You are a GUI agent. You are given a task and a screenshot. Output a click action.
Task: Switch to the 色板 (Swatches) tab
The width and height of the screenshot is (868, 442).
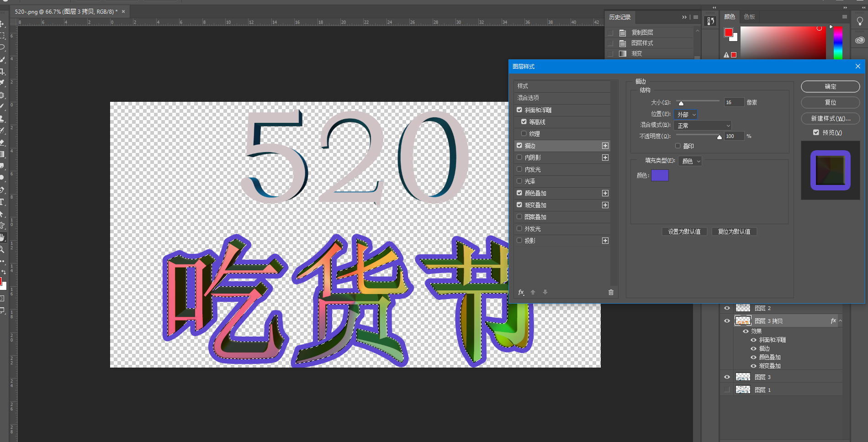tap(749, 17)
